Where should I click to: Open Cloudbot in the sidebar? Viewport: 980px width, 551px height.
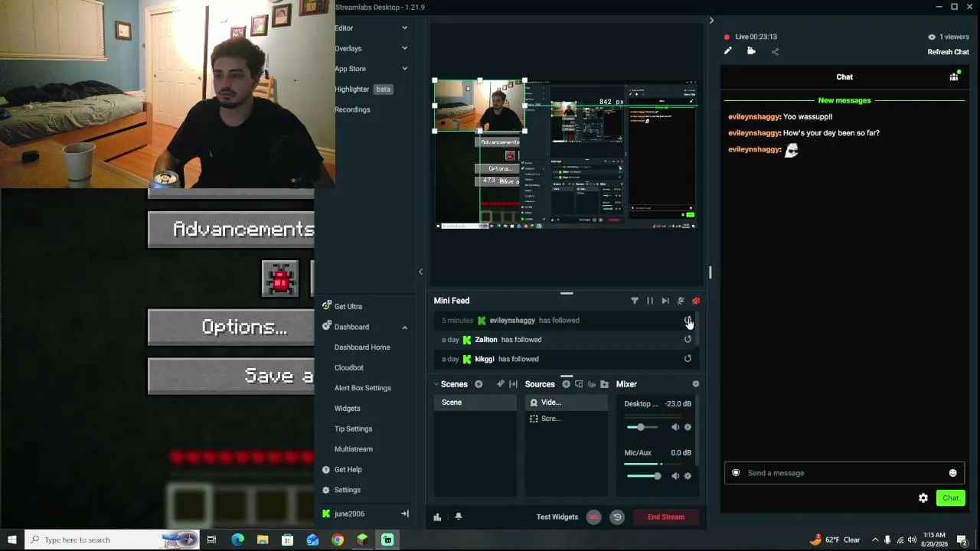pos(349,367)
